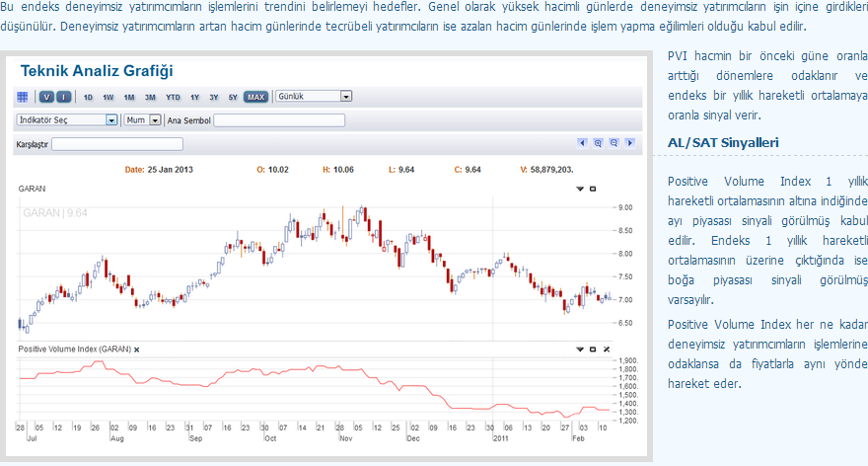Screen dimensions: 868x466
Task: Click the pan left arrow icon
Action: 582,143
